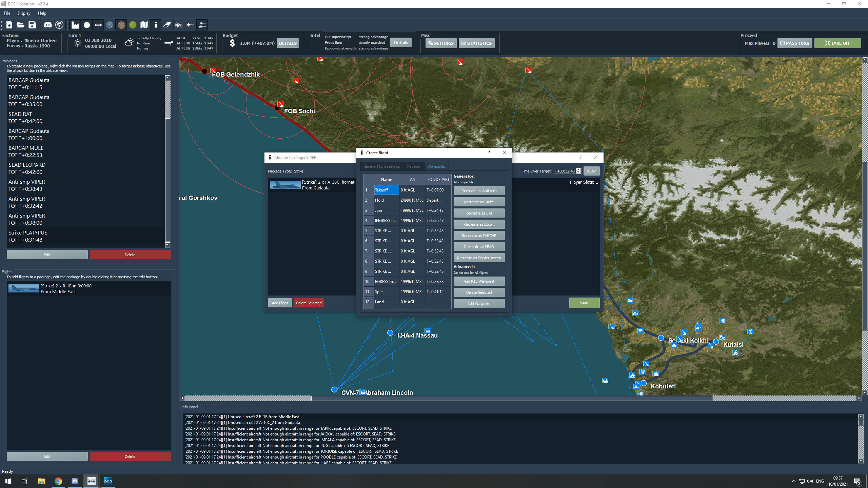Switch to the Payload tab
This screenshot has height=488, width=868.
pos(413,166)
